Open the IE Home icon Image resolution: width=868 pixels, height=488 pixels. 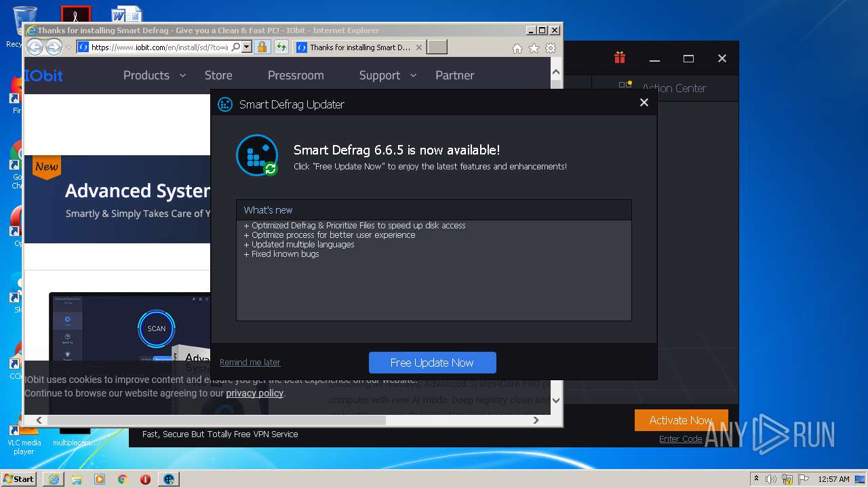[x=517, y=48]
